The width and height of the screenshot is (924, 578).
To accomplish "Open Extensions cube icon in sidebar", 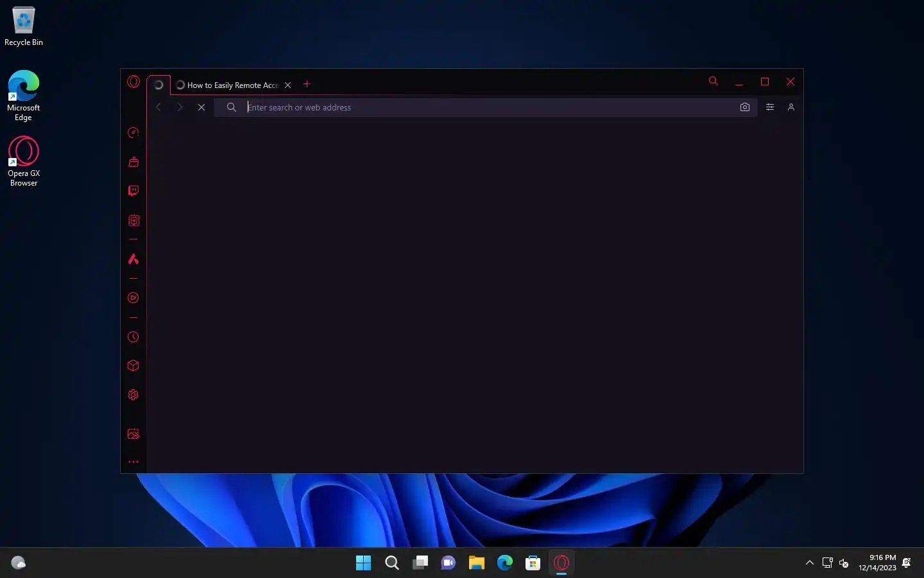I will point(133,365).
